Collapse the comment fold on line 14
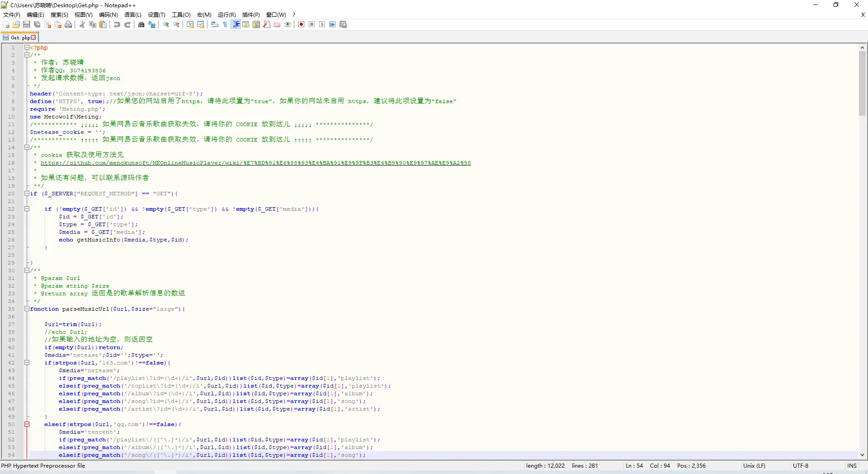 coord(27,147)
